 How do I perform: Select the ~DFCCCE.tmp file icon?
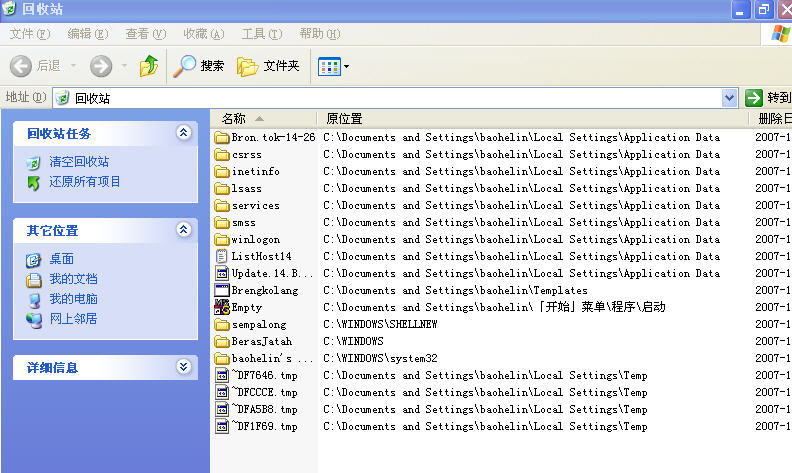pyautogui.click(x=222, y=393)
